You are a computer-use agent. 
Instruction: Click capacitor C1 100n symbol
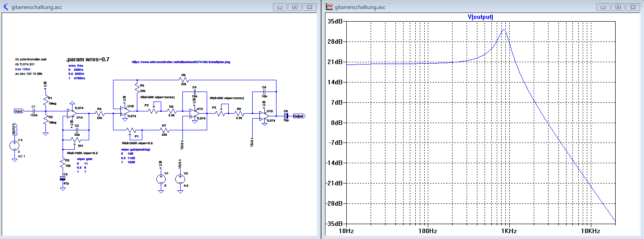click(x=33, y=111)
